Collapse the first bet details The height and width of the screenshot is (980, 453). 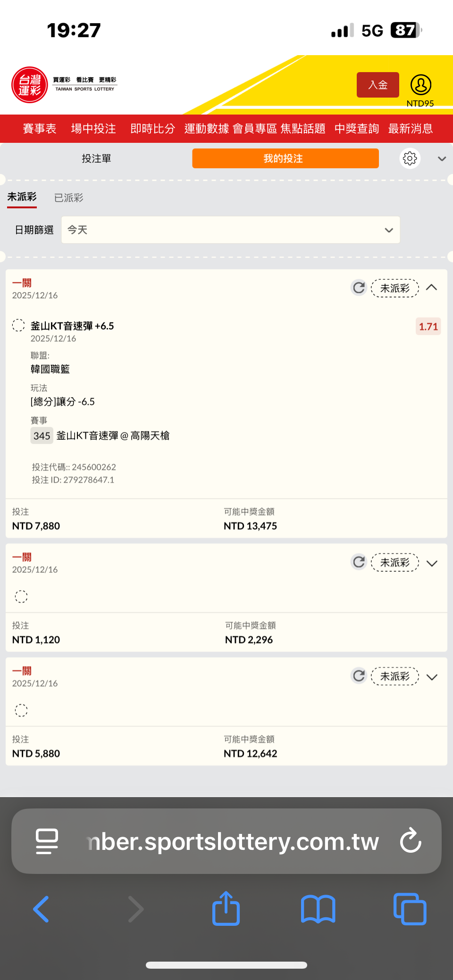click(x=431, y=288)
